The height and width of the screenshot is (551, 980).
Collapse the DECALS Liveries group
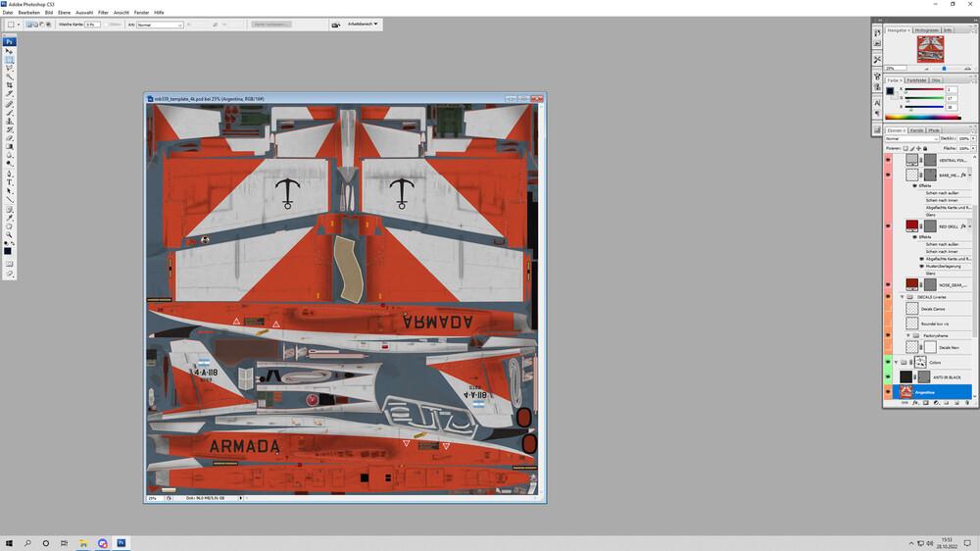click(x=902, y=296)
